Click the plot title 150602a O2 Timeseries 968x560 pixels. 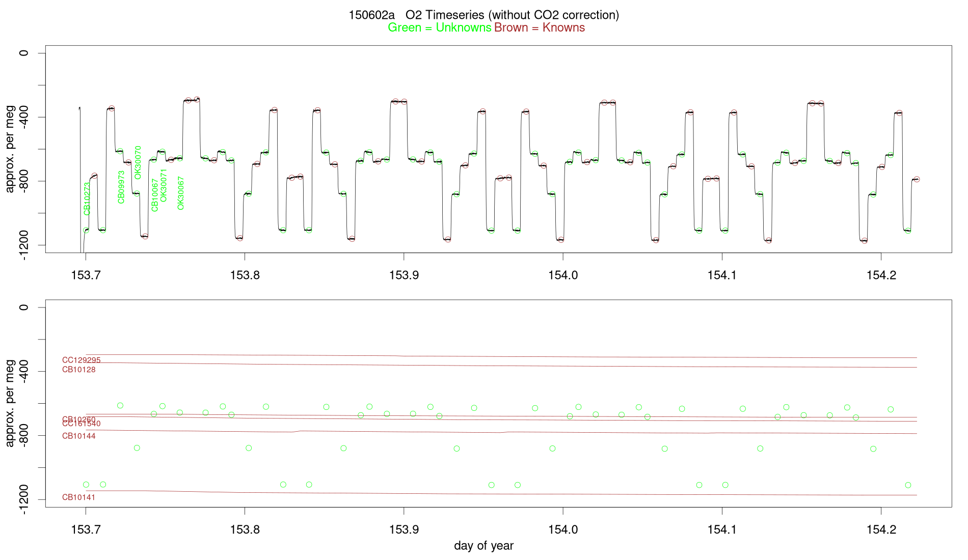[x=484, y=15]
